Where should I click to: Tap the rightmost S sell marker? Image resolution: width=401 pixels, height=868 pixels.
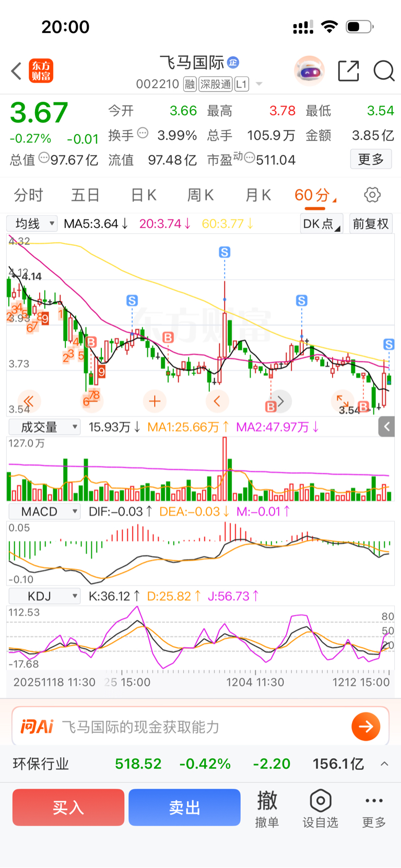pyautogui.click(x=388, y=344)
